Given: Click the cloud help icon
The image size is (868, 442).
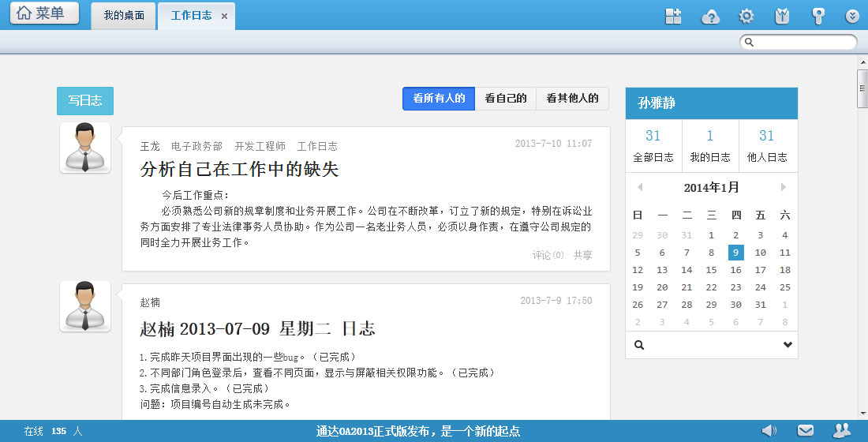Looking at the screenshot, I should pyautogui.click(x=710, y=16).
